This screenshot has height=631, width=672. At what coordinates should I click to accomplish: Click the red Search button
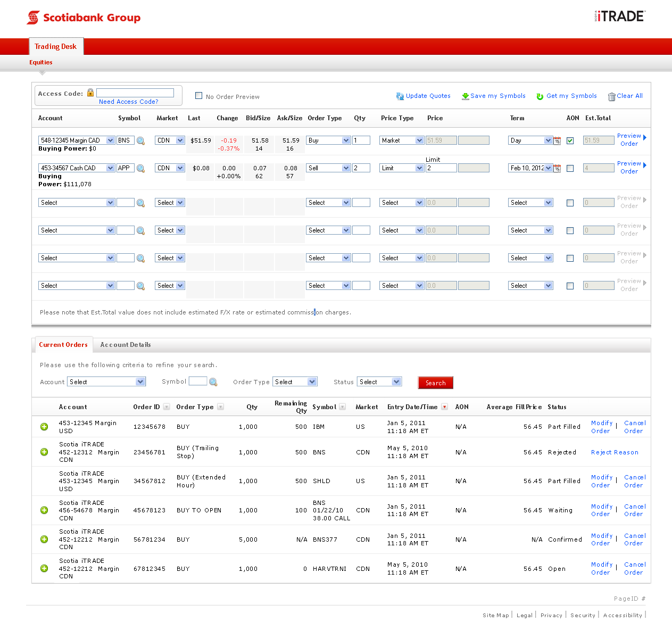click(435, 383)
